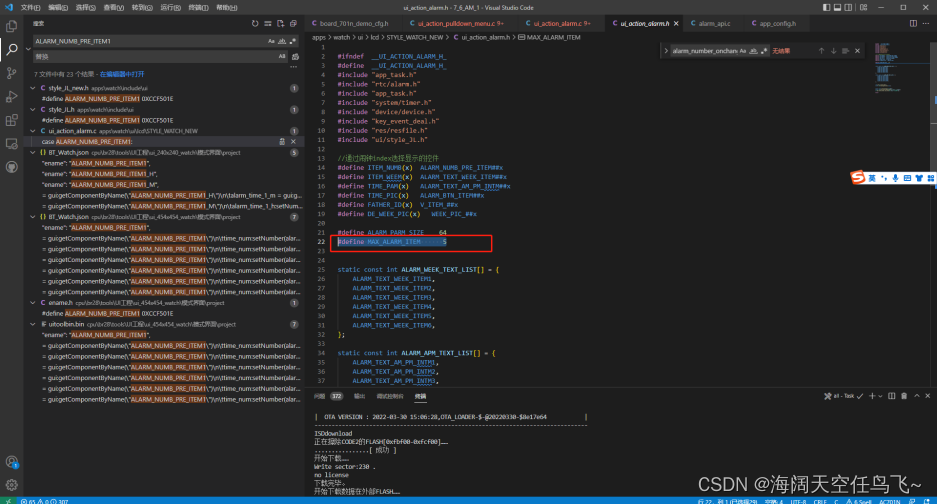The width and height of the screenshot is (937, 504).
Task: Open the 问题 panel tab
Action: pos(321,396)
